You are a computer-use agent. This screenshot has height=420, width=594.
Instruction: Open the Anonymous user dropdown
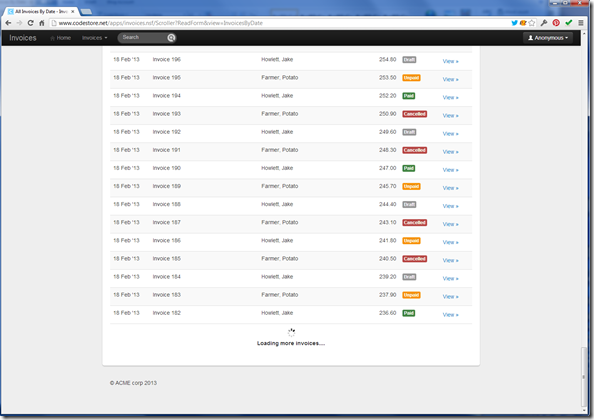click(548, 38)
